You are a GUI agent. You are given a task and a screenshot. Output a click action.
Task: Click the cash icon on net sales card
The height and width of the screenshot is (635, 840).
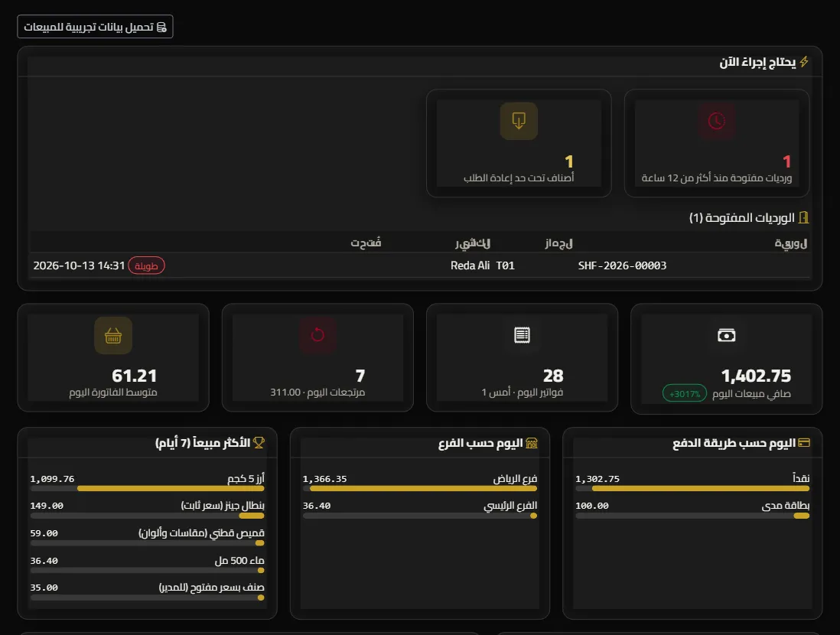(x=727, y=335)
